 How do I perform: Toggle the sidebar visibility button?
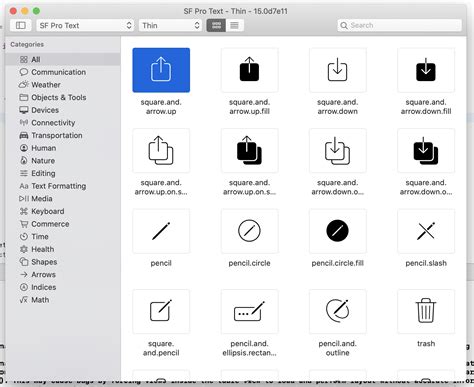coord(21,25)
